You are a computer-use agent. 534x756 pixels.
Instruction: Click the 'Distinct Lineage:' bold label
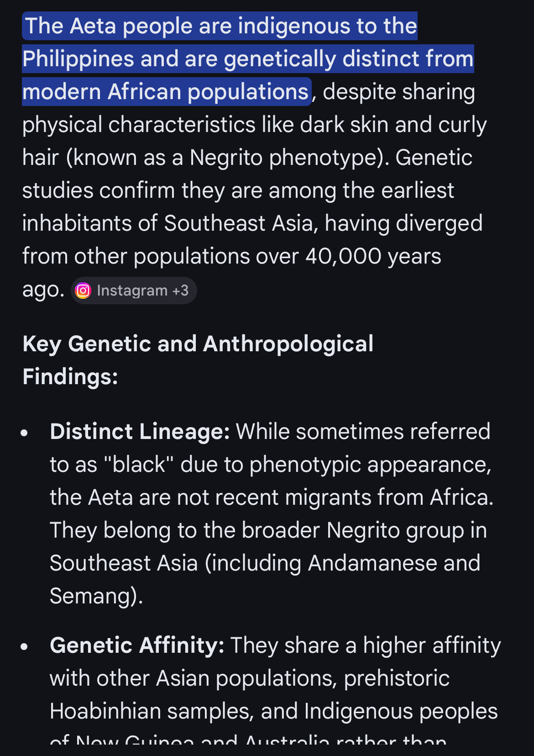(x=140, y=432)
